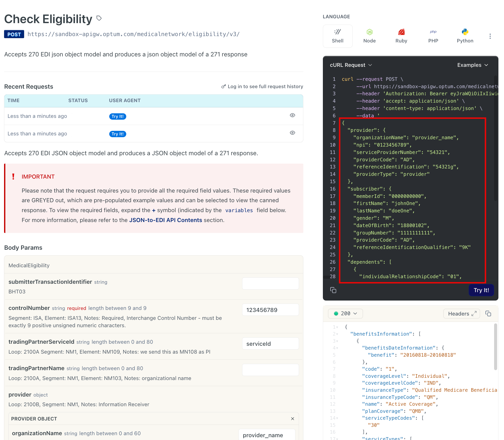
Task: Click the submitterTransactionIdentifier input field
Action: pos(270,284)
